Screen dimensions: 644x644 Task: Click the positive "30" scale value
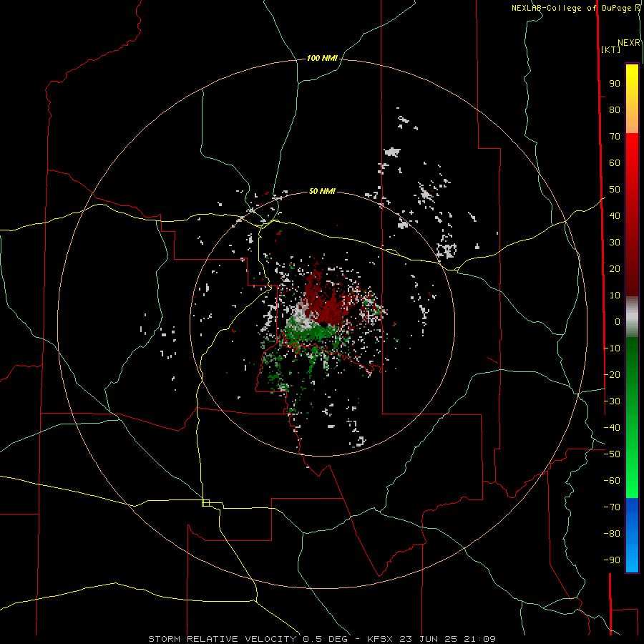[615, 243]
